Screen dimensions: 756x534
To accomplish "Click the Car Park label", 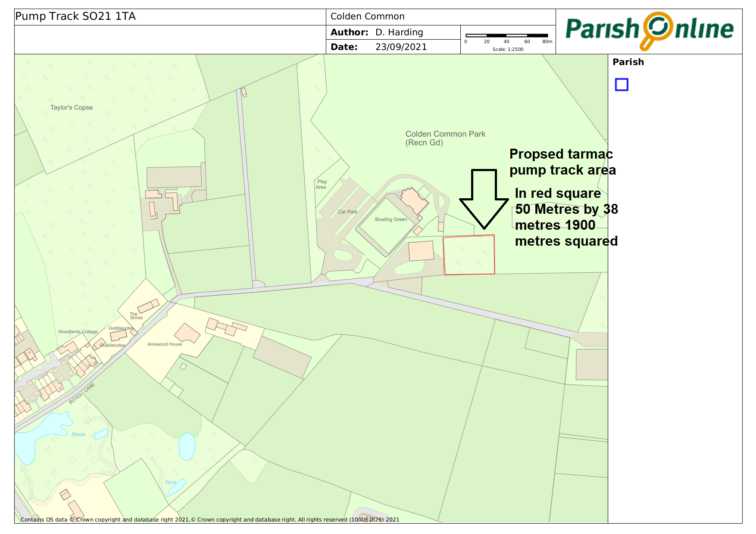I will coord(347,212).
